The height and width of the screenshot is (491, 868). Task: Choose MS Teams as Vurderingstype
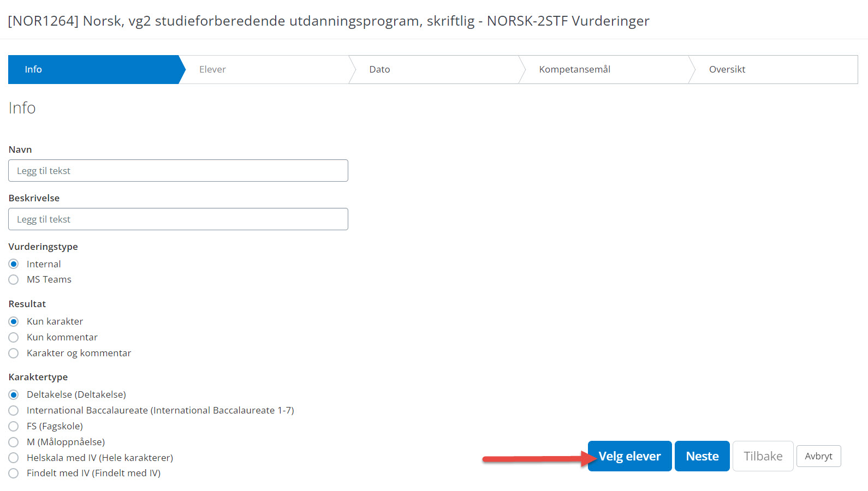[x=14, y=280]
